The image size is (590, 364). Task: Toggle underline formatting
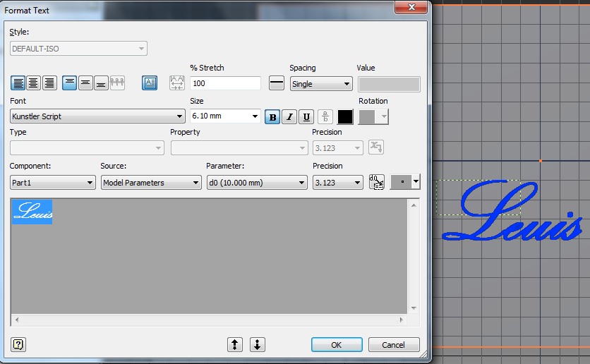306,117
